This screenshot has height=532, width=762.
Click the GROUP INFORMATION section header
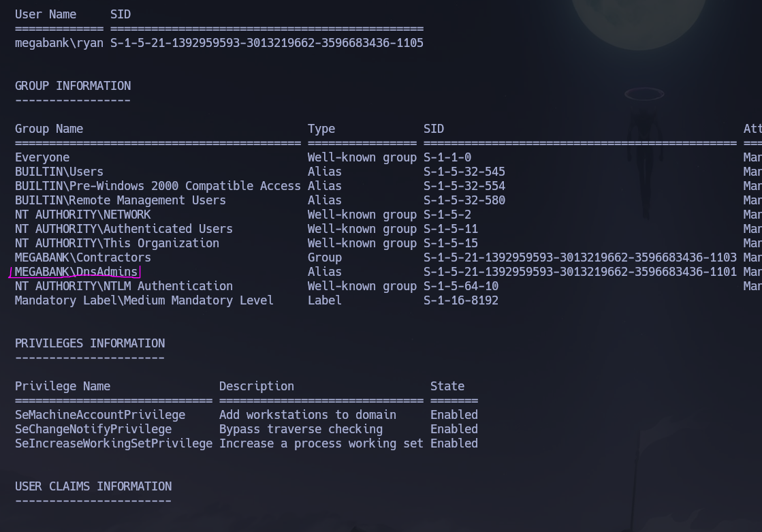pyautogui.click(x=72, y=86)
